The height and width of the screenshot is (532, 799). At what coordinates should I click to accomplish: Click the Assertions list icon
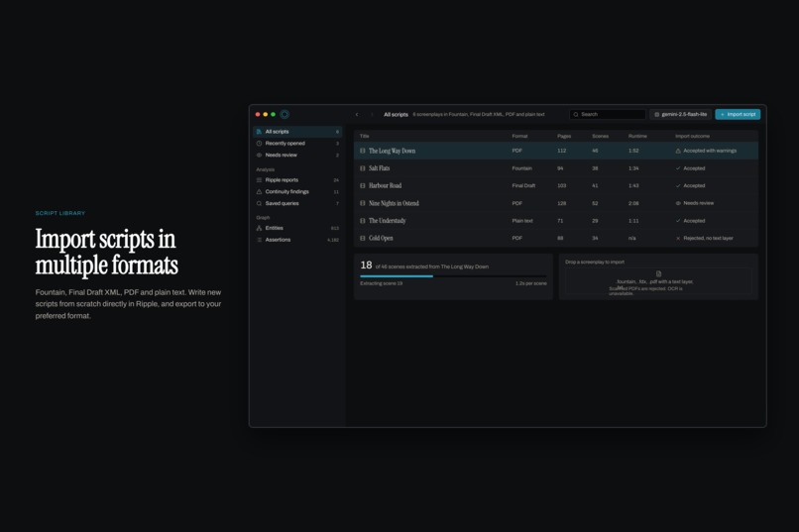click(259, 240)
